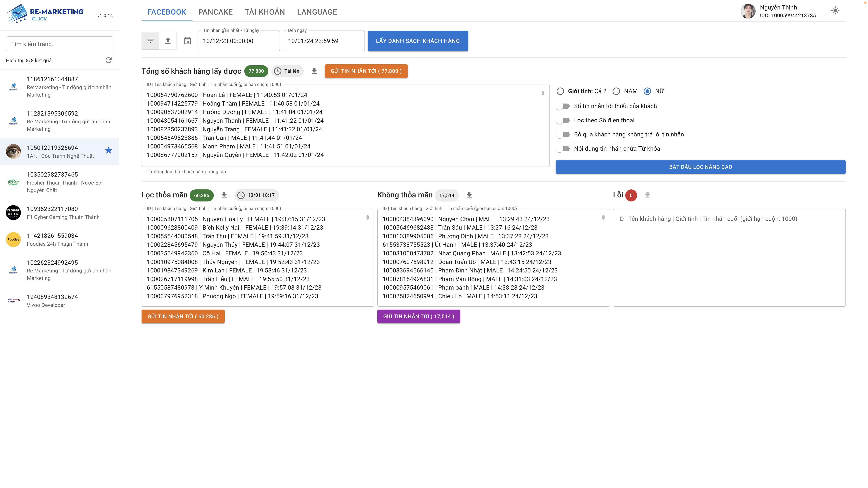Screen dimensions: 868x488
Task: Select the NAM gender radio button
Action: pos(616,91)
